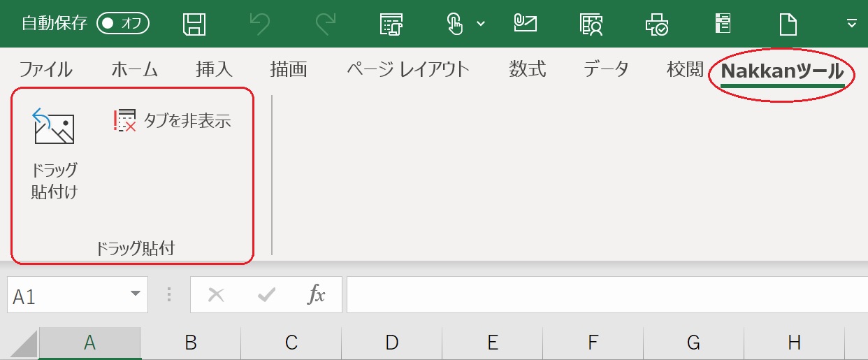Open Customize Quick Access Toolbar dropdown
The height and width of the screenshot is (360, 868).
pyautogui.click(x=851, y=24)
